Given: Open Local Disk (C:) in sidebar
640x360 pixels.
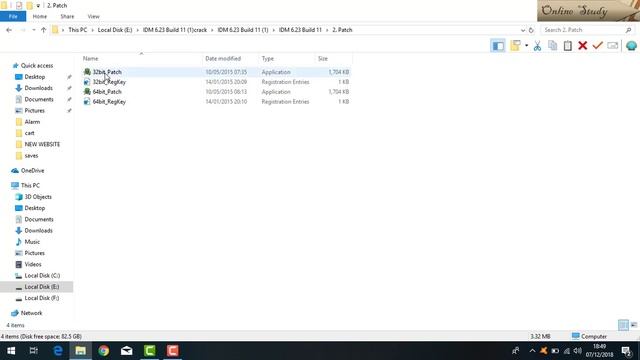Looking at the screenshot, I should [x=42, y=276].
